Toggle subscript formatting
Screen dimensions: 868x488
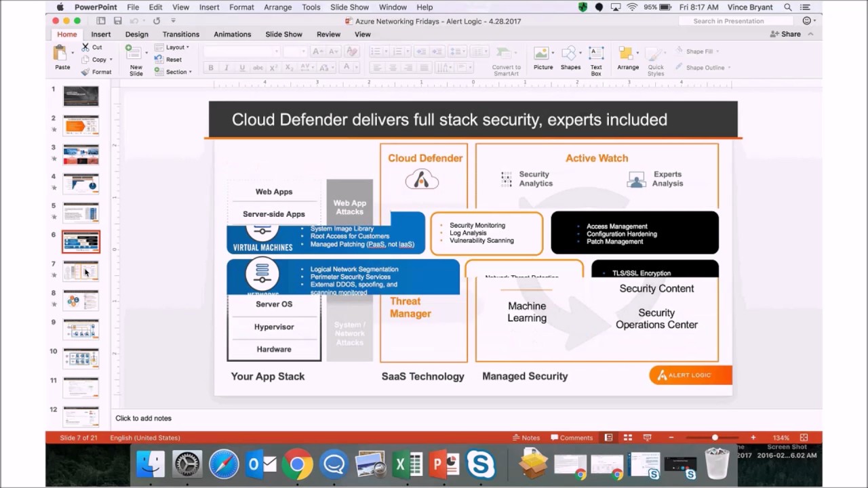coord(290,68)
